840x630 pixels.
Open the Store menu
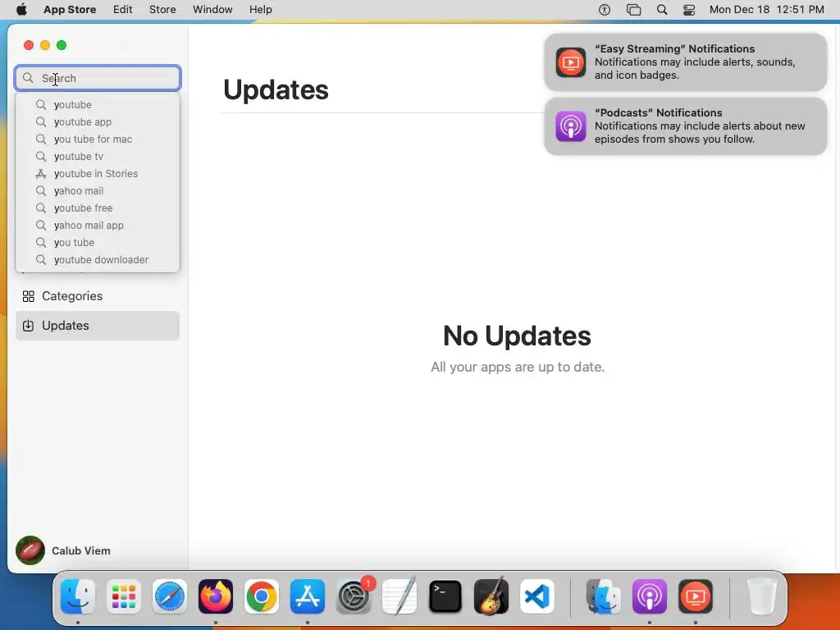click(162, 10)
